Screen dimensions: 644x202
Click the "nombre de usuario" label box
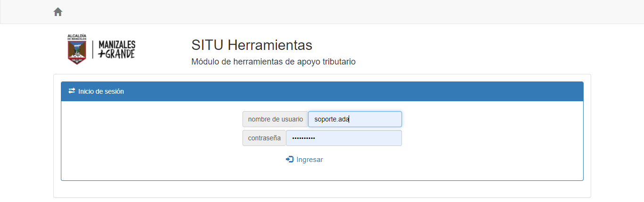tap(275, 119)
